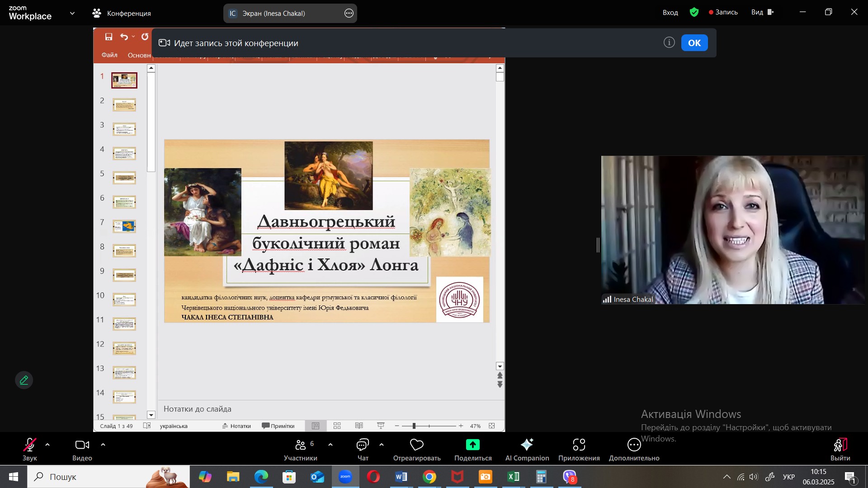868x488 pixels.
Task: Open Дополнительно more options
Action: (x=634, y=450)
